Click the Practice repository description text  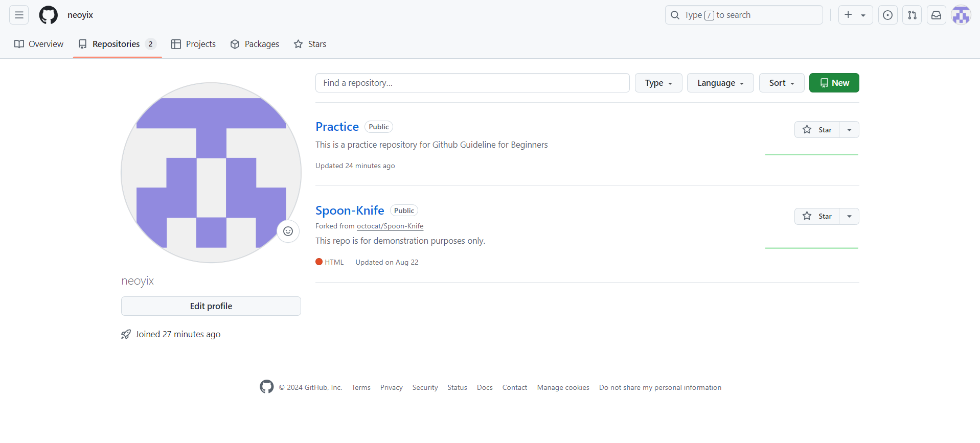click(x=431, y=145)
